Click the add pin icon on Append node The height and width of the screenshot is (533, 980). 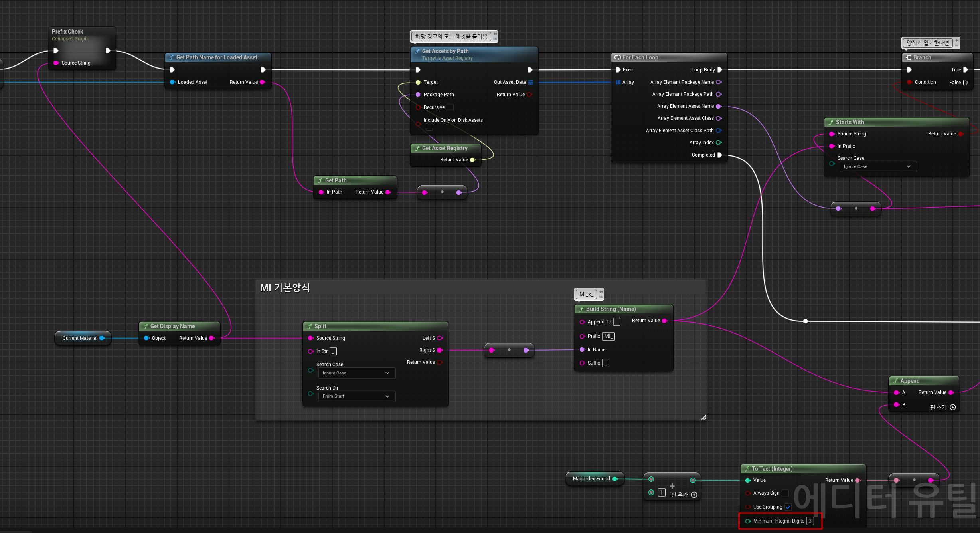(x=953, y=407)
